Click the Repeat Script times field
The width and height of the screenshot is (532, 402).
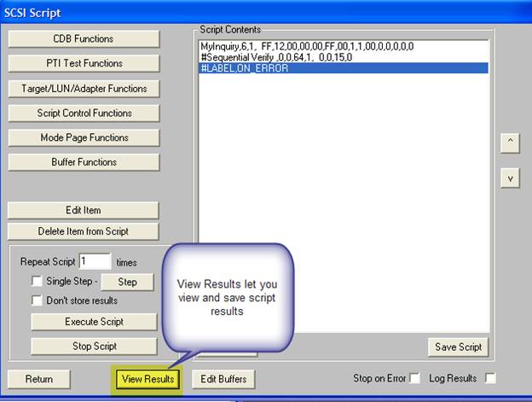[x=95, y=262]
